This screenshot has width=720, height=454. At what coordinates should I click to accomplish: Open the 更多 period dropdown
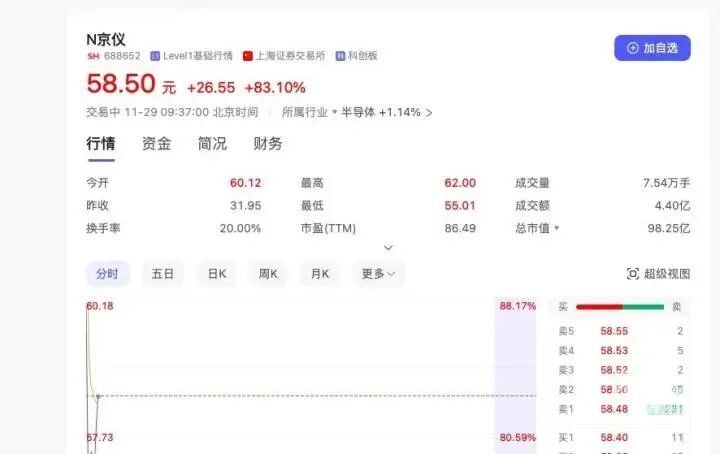tap(378, 274)
